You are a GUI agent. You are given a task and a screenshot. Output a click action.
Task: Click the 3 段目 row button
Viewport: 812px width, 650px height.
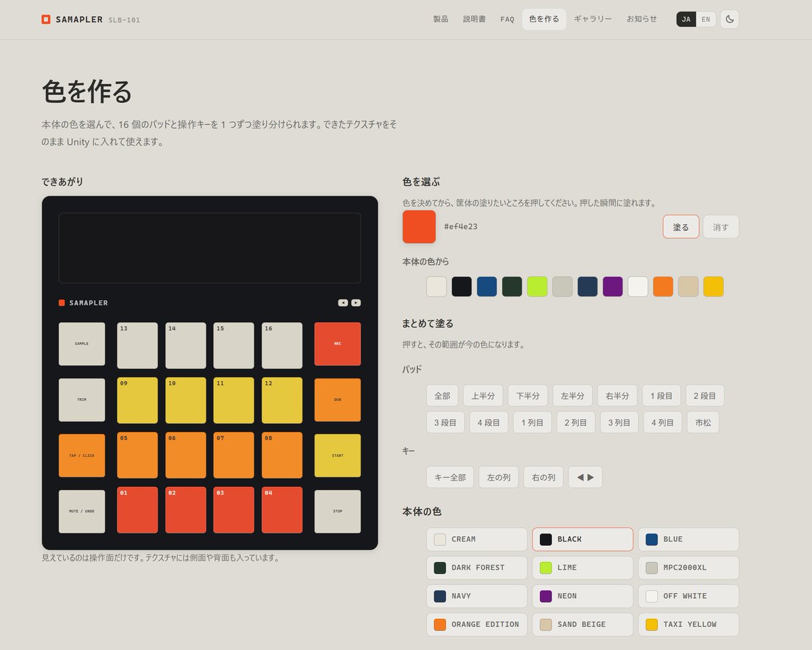(x=446, y=422)
